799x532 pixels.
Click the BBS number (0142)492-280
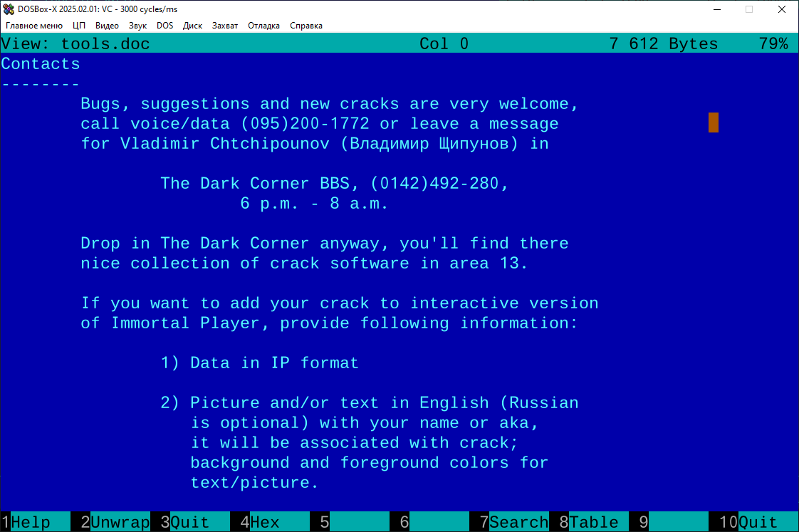click(434, 184)
